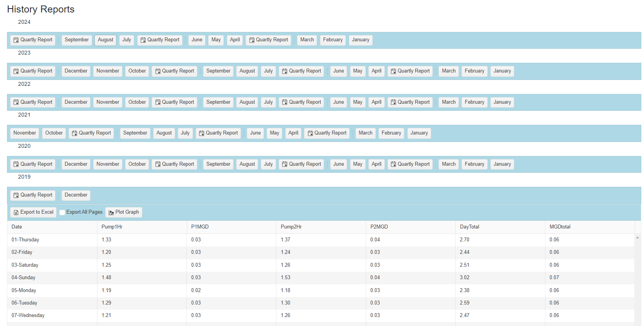Click the DayTotal column header
This screenshot has width=644, height=326.
pos(469,227)
